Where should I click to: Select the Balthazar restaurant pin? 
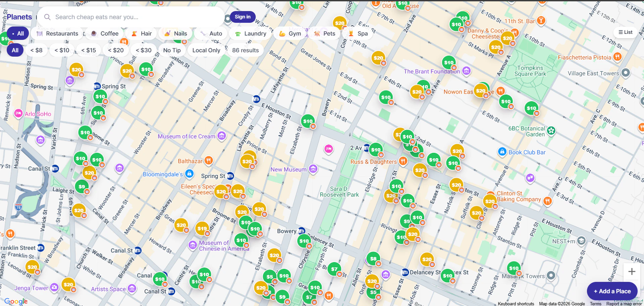point(209,161)
